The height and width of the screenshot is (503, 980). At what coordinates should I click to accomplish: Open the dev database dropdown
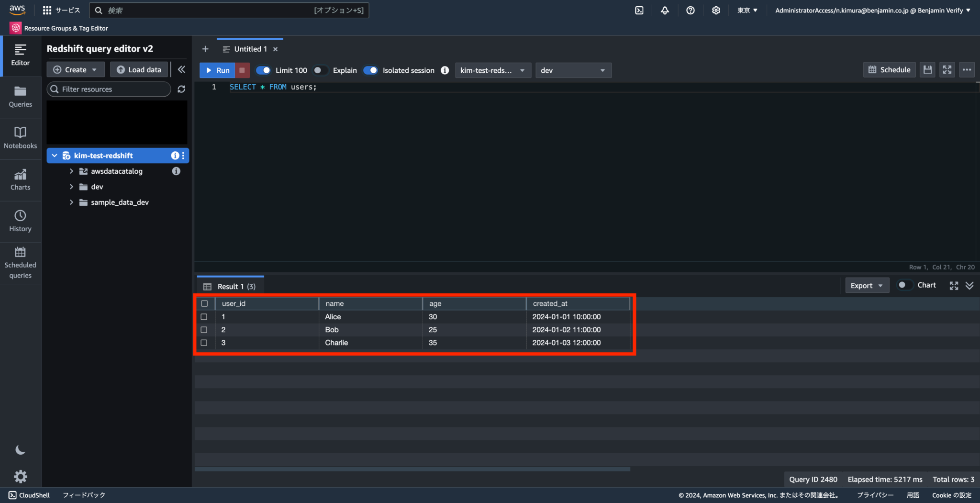[x=573, y=70]
